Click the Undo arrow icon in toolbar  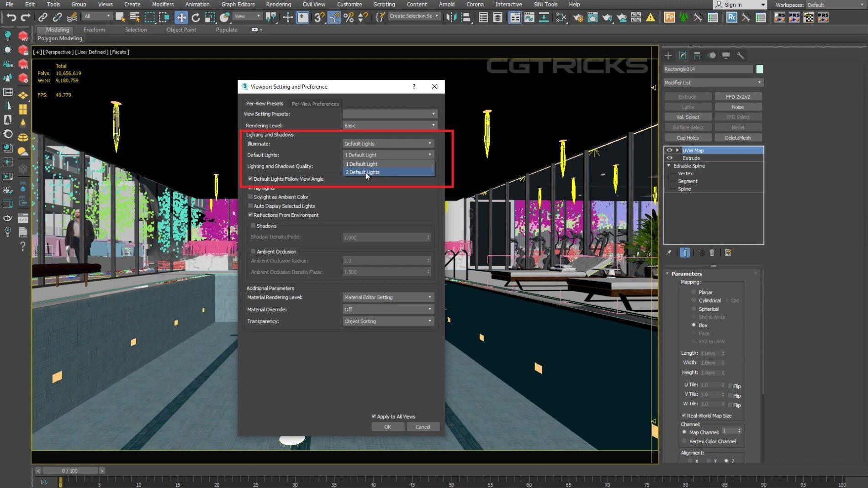click(x=11, y=17)
